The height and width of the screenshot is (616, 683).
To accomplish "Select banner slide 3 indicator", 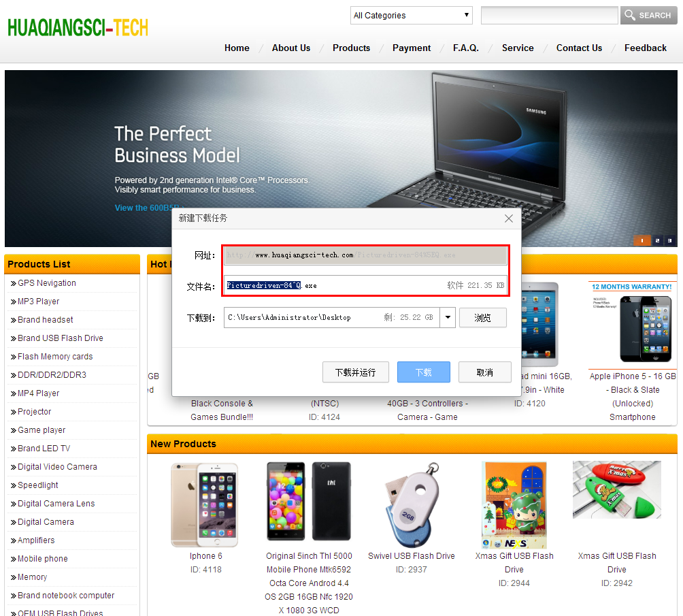I will click(x=669, y=240).
